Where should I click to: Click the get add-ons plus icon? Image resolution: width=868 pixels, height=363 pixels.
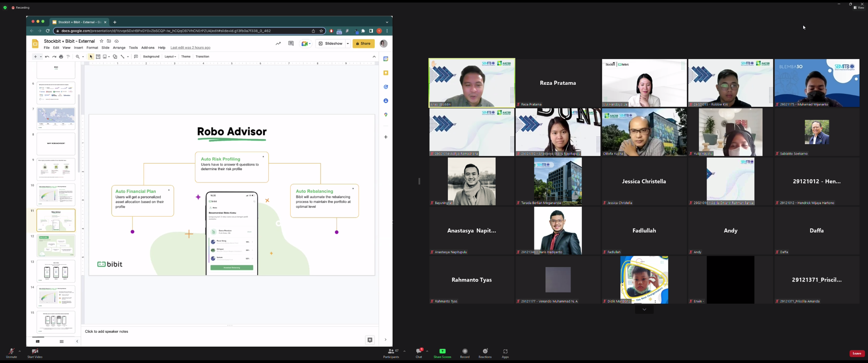click(x=386, y=137)
